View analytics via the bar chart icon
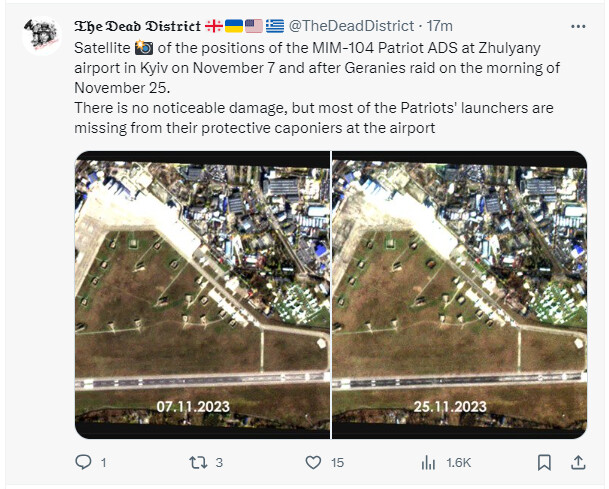The height and width of the screenshot is (489, 609). (428, 462)
